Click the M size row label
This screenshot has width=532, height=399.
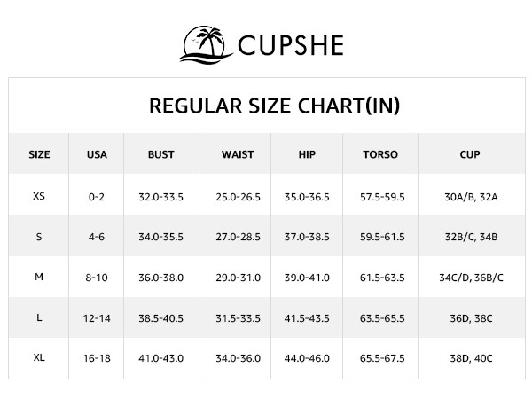(39, 278)
